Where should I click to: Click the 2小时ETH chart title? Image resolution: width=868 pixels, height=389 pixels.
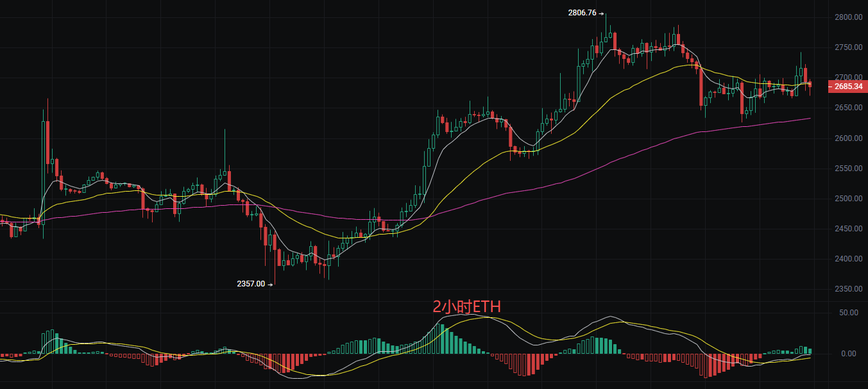tap(466, 307)
